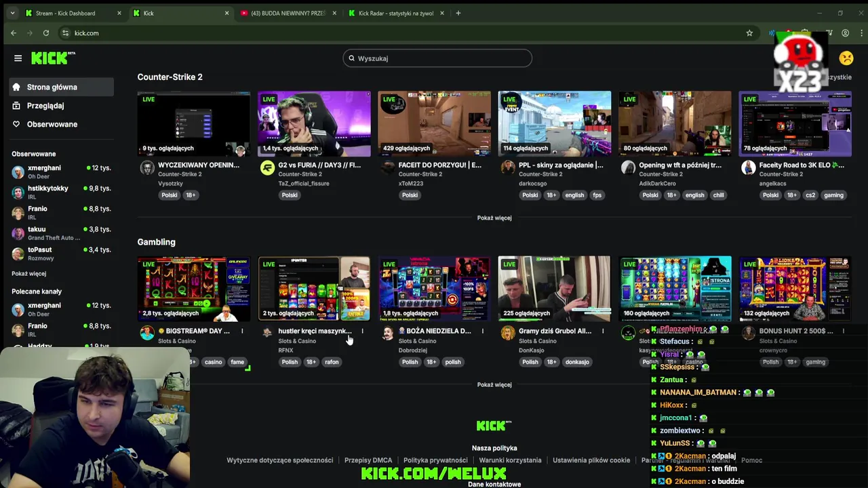Viewport: 868px width, 488px height.
Task: Switch to Stream - Kick Dashboard tab
Action: click(73, 13)
